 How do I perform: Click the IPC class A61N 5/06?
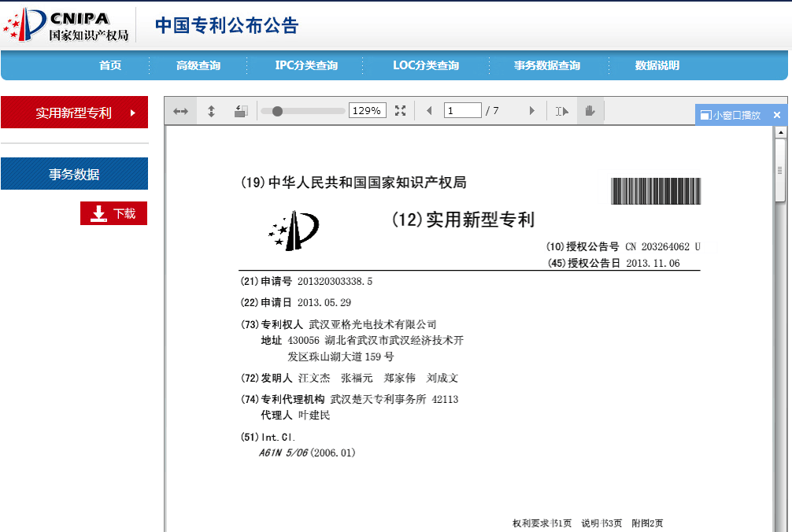283,453
